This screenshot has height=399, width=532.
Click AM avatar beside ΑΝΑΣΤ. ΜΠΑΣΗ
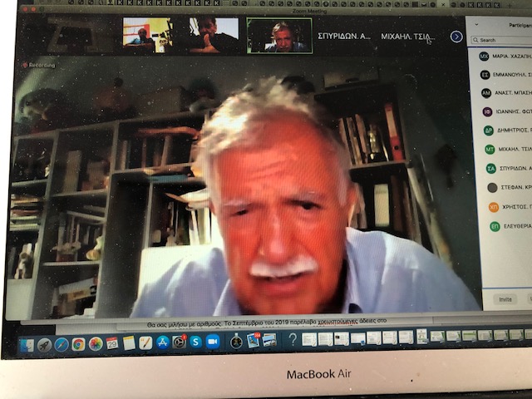click(x=486, y=93)
